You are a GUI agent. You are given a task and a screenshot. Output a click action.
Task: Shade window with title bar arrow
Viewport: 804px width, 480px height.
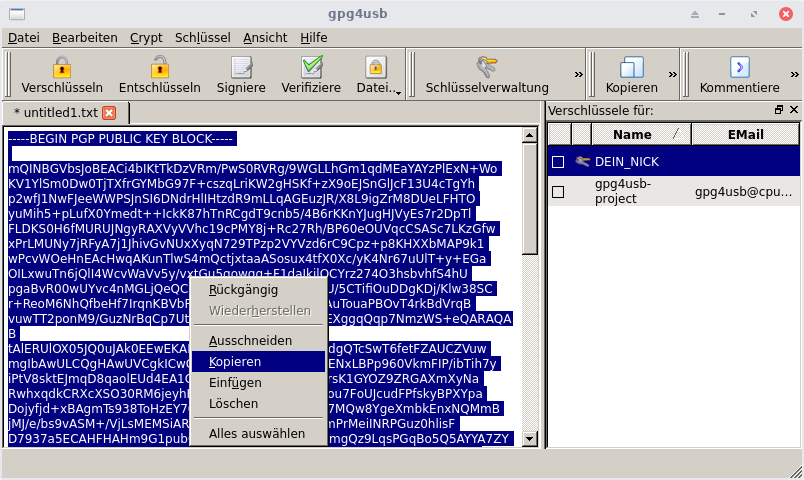click(695, 14)
